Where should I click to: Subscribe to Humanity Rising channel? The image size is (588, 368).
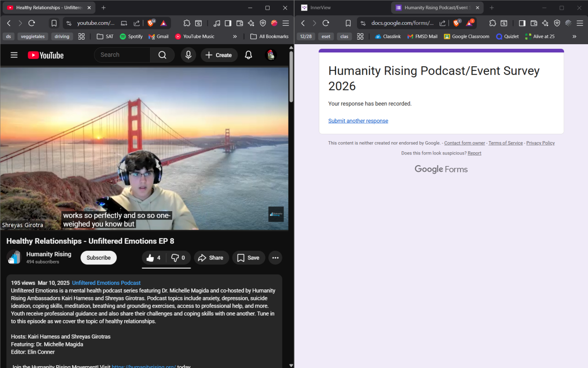98,258
